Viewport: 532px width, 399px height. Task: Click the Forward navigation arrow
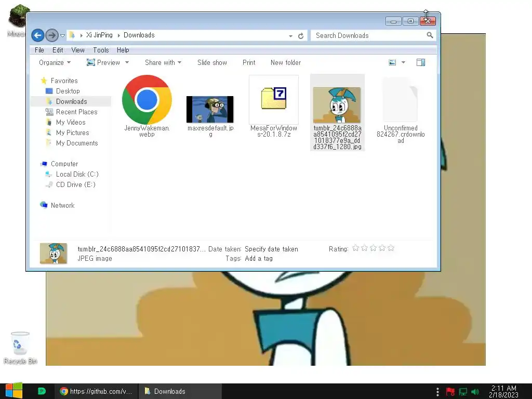[x=51, y=35]
